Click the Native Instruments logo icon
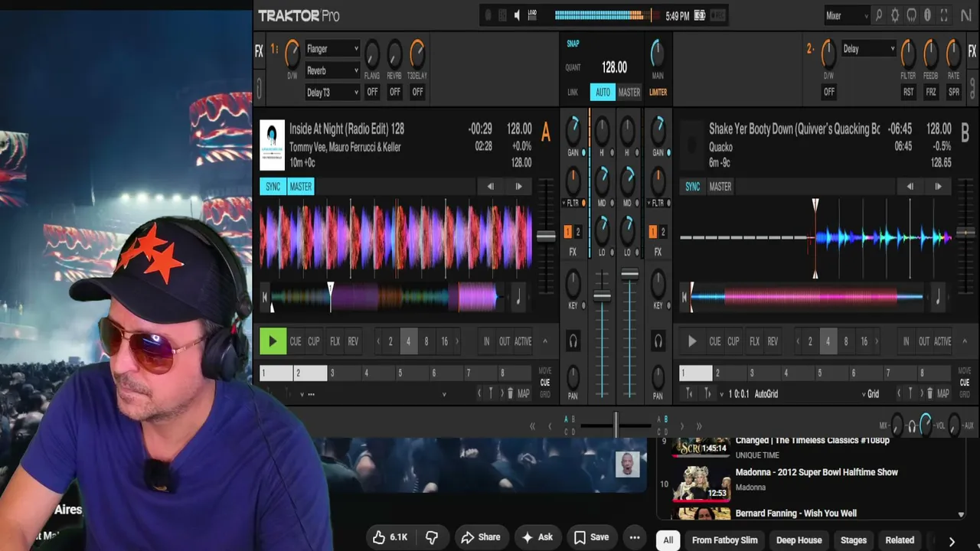This screenshot has width=980, height=551. click(966, 15)
